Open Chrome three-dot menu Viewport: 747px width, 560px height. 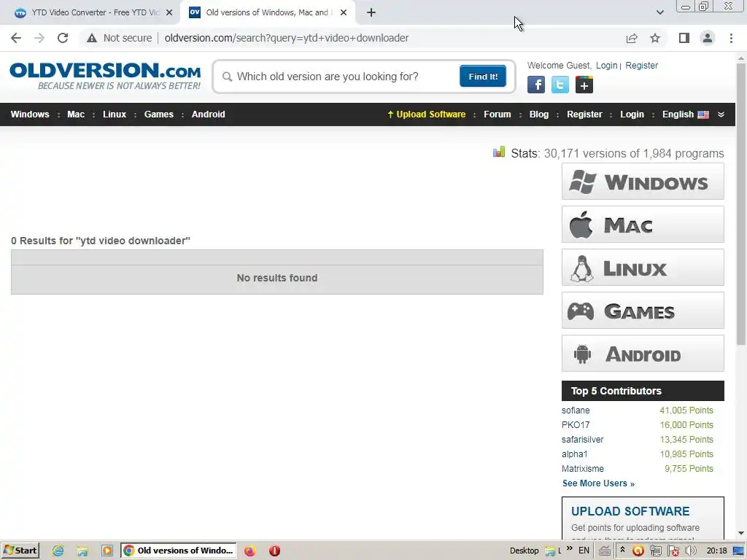731,38
